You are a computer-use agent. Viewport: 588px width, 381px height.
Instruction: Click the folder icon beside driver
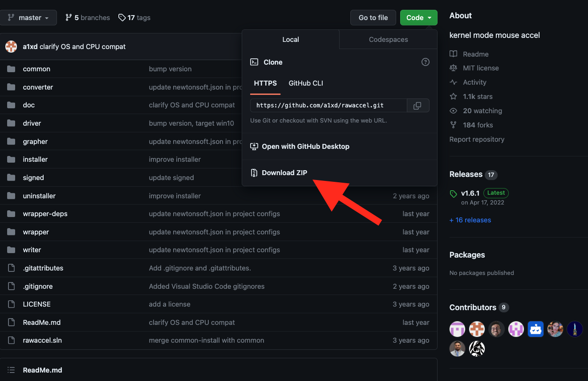pyautogui.click(x=12, y=123)
